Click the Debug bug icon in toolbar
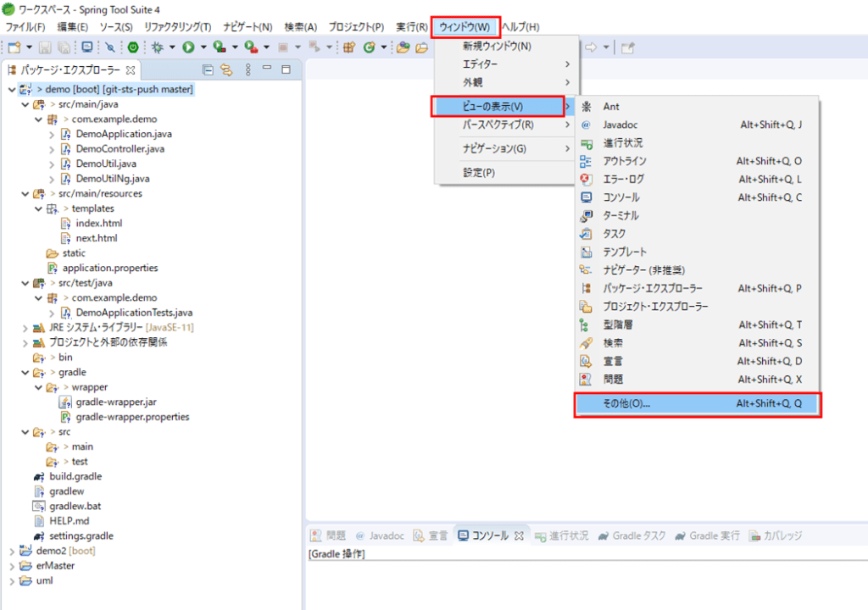 point(157,47)
